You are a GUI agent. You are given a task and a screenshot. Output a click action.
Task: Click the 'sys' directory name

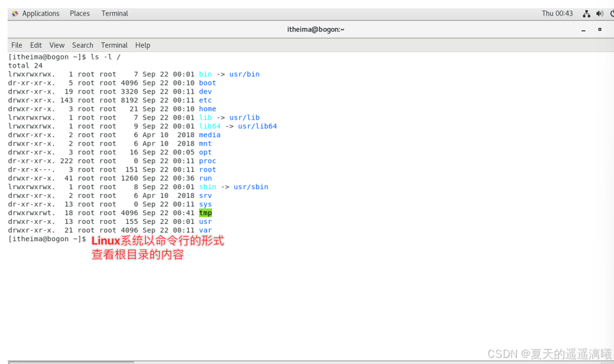point(205,204)
